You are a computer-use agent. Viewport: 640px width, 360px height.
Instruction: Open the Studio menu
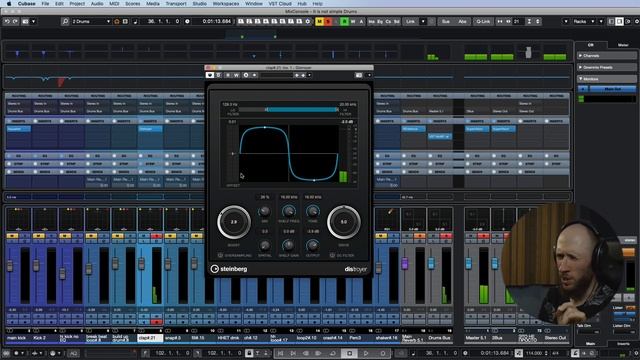200,4
